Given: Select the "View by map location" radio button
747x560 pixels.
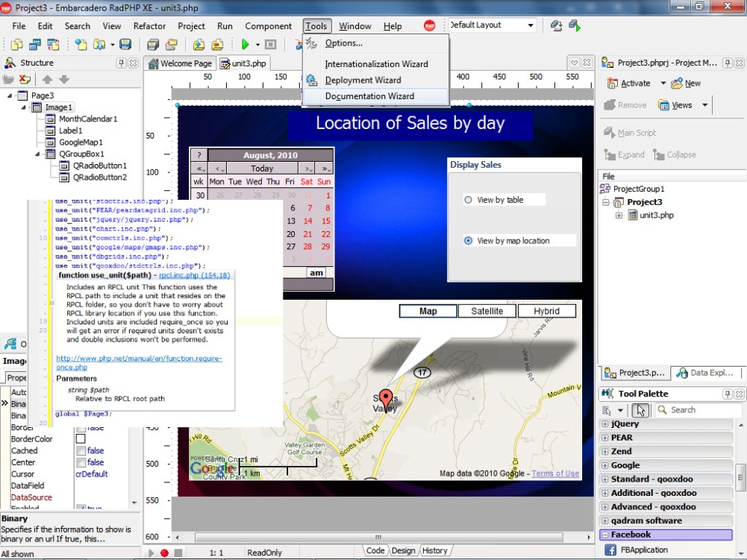Looking at the screenshot, I should pos(469,240).
